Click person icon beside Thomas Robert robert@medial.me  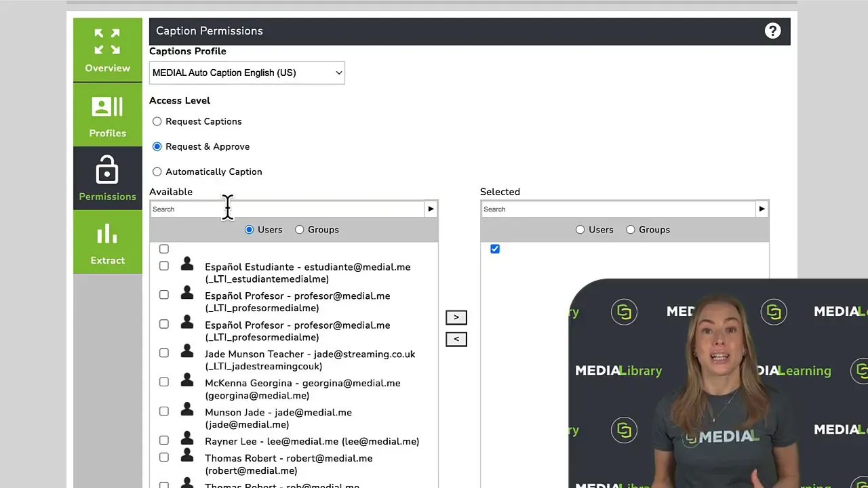pos(187,455)
